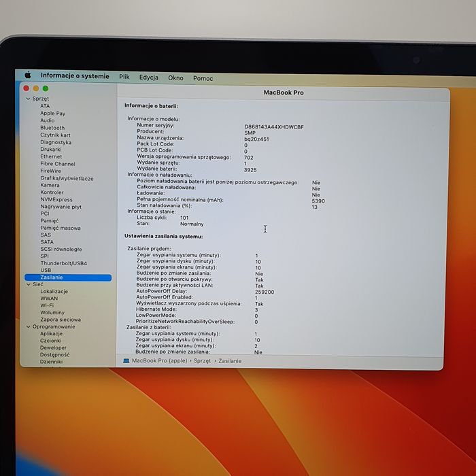
Task: Select Drukarki in the sidebar
Action: (x=51, y=150)
